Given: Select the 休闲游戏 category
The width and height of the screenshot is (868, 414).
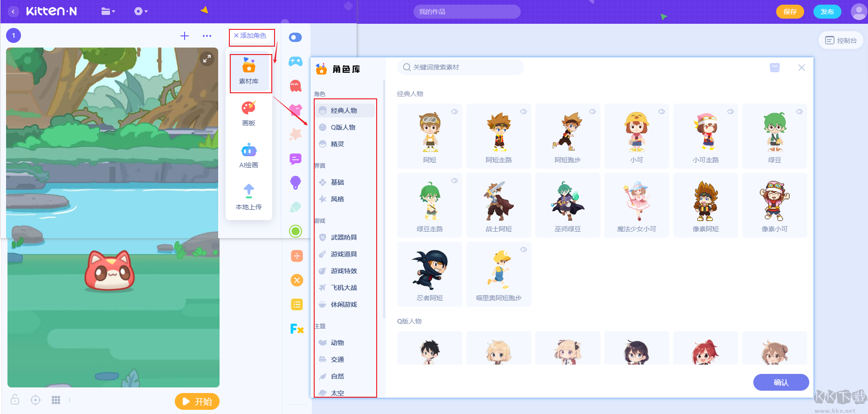Looking at the screenshot, I should point(345,304).
